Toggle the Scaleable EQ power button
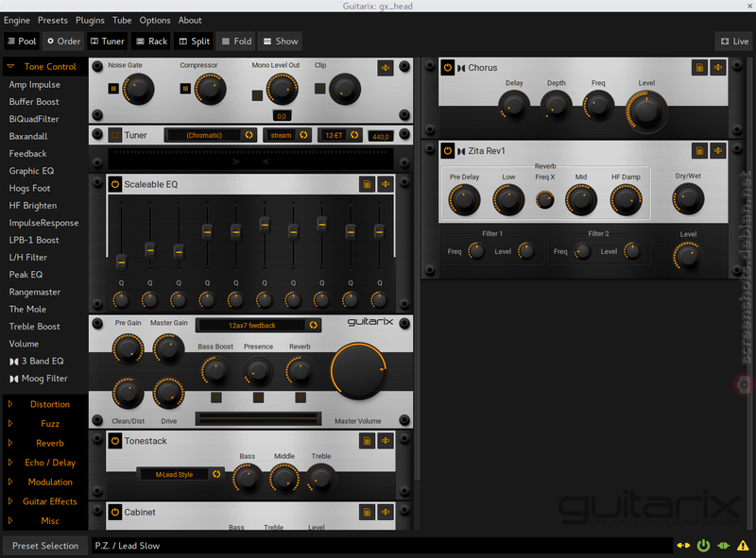The height and width of the screenshot is (558, 756). 114,184
